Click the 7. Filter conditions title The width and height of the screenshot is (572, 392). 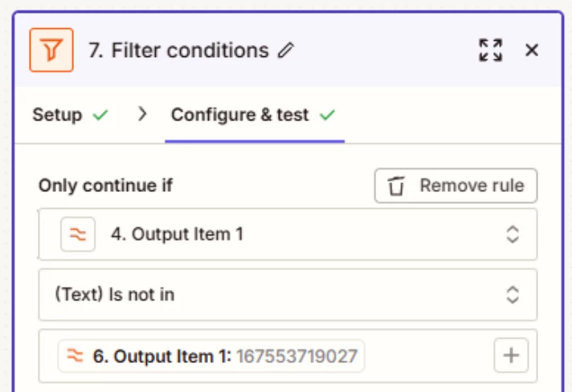point(178,51)
